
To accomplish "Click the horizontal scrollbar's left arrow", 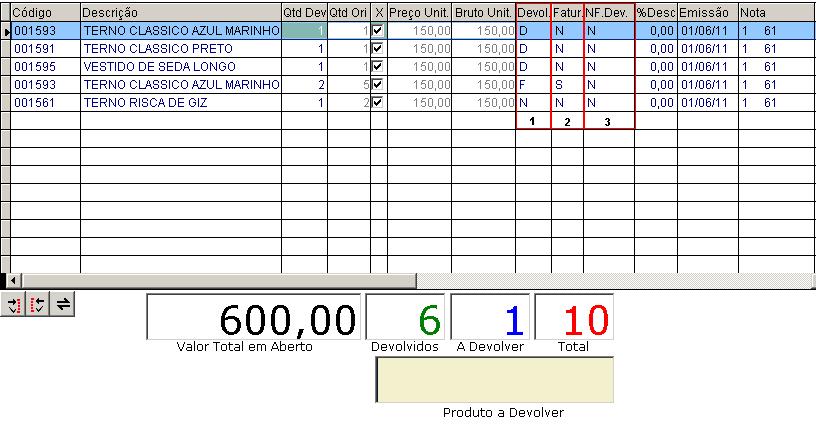I will 11,280.
